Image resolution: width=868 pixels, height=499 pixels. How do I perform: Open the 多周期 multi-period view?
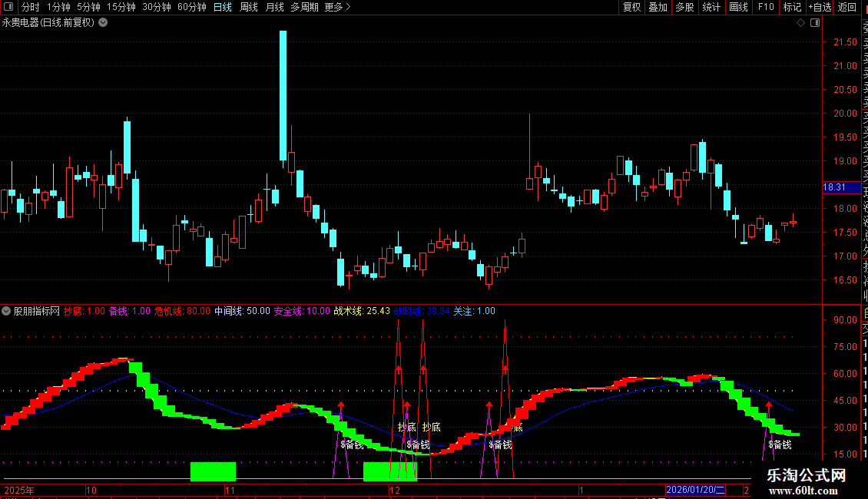tap(304, 7)
